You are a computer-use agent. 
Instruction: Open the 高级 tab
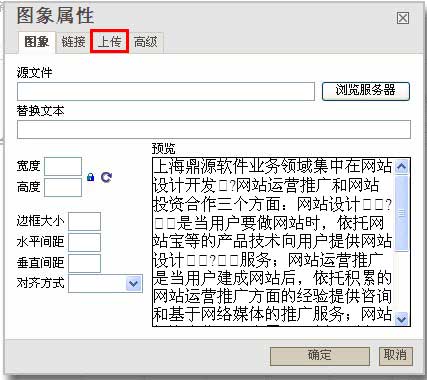point(146,42)
